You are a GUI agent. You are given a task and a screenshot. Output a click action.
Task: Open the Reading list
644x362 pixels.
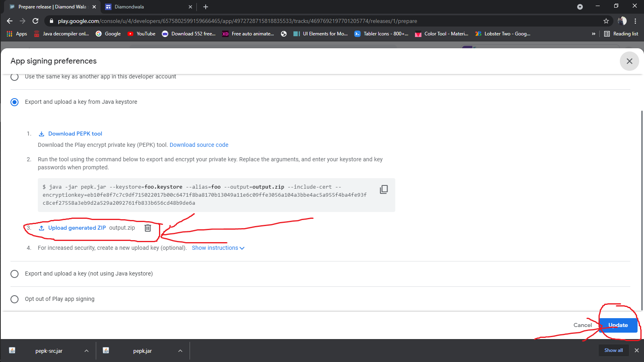click(x=621, y=34)
